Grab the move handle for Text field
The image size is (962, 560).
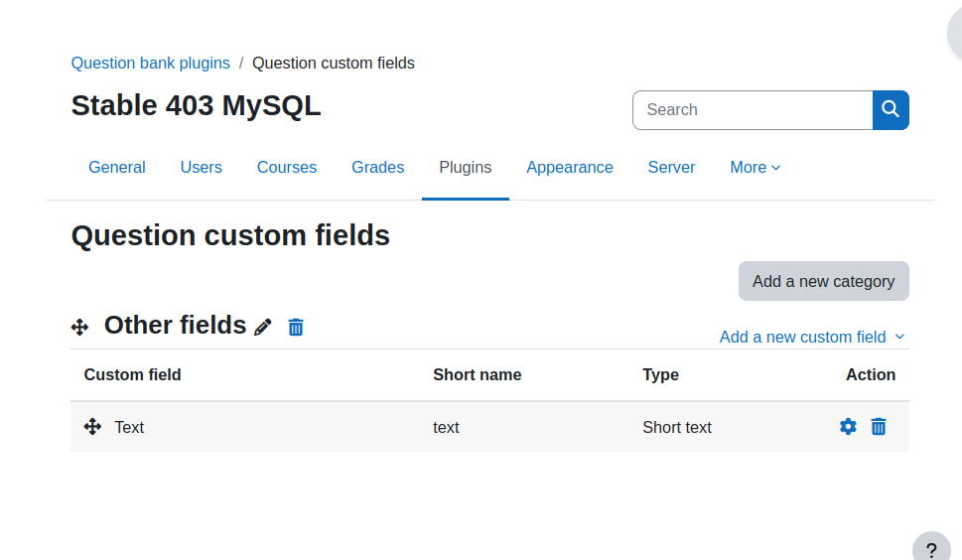point(92,426)
